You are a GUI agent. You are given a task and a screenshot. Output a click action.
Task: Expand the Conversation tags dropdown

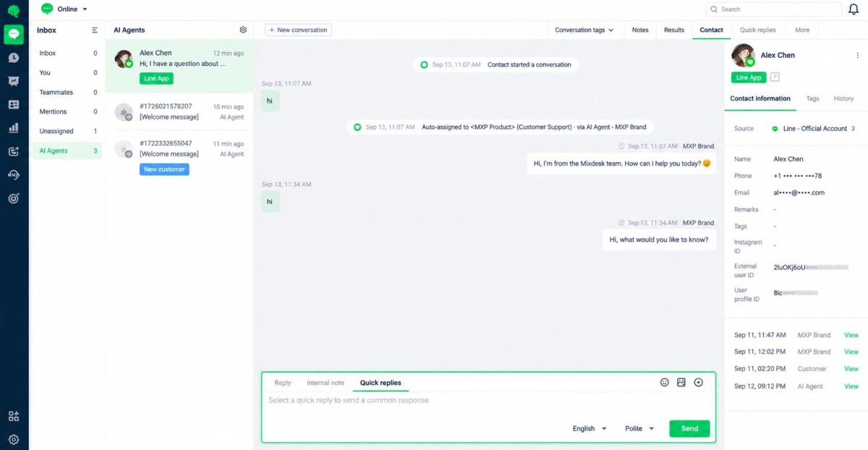(x=584, y=30)
